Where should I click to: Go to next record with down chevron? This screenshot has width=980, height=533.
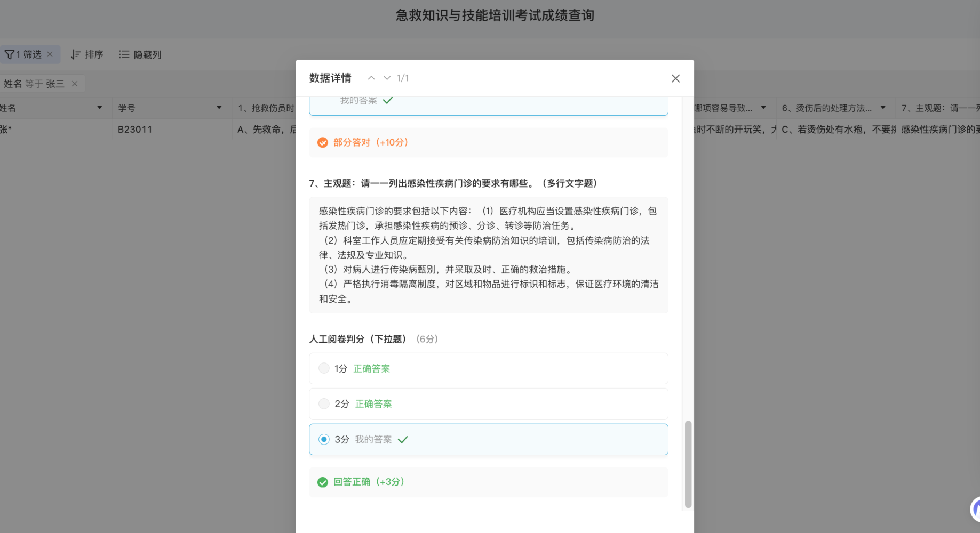[x=387, y=78]
